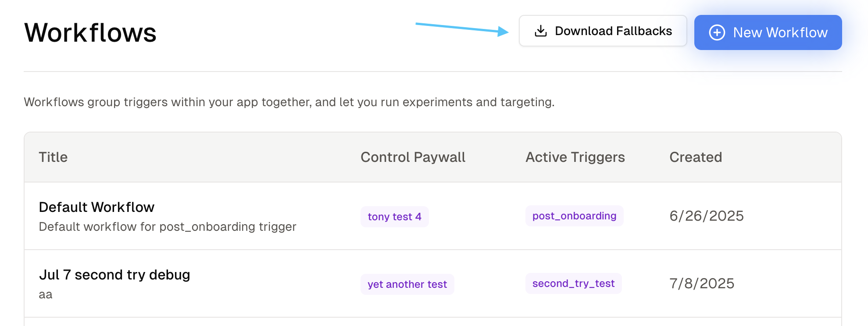Click the Active Triggers column header
The image size is (868, 326).
(x=575, y=157)
